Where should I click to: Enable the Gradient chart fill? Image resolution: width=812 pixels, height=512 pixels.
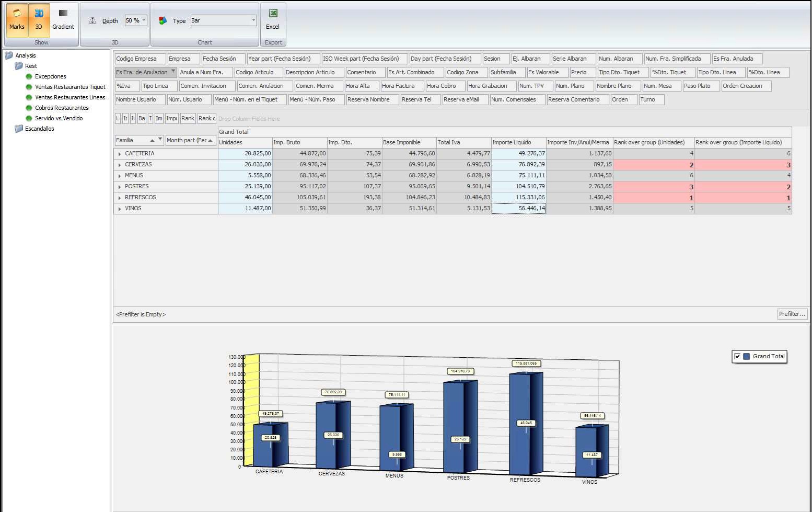[x=63, y=20]
